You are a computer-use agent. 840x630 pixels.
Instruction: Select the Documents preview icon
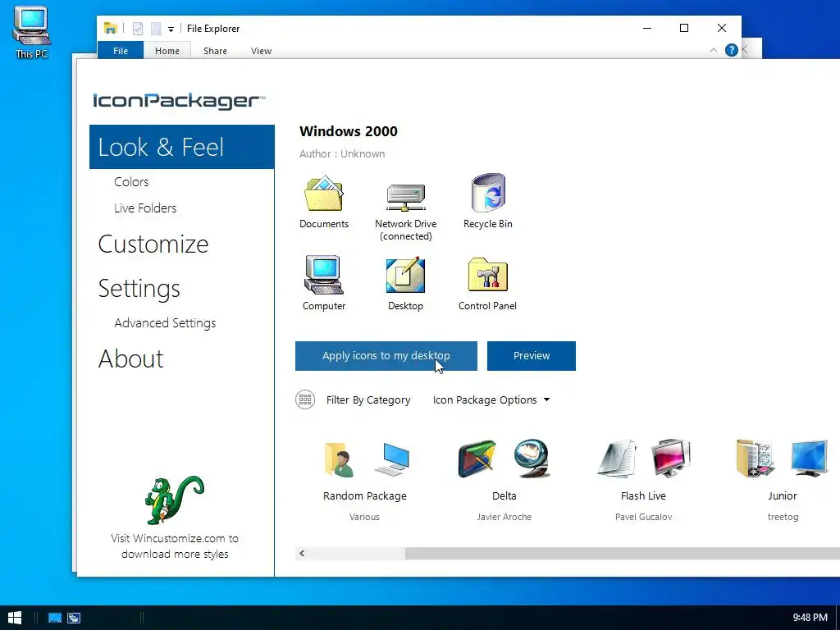click(x=323, y=194)
